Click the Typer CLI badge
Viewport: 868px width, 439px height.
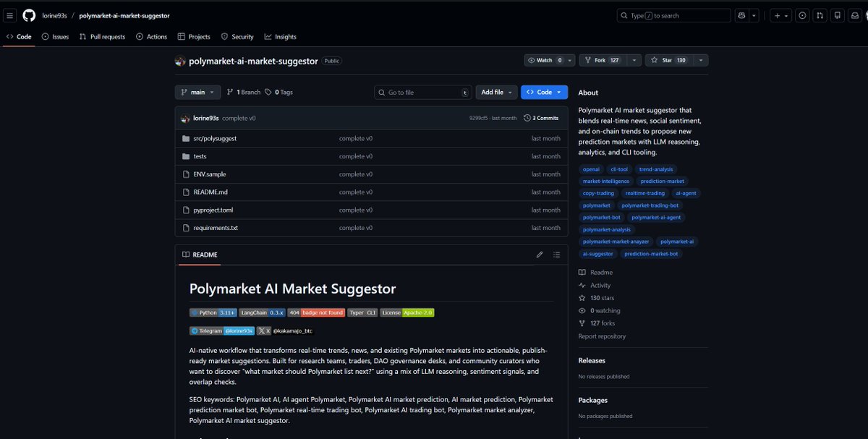(x=362, y=312)
